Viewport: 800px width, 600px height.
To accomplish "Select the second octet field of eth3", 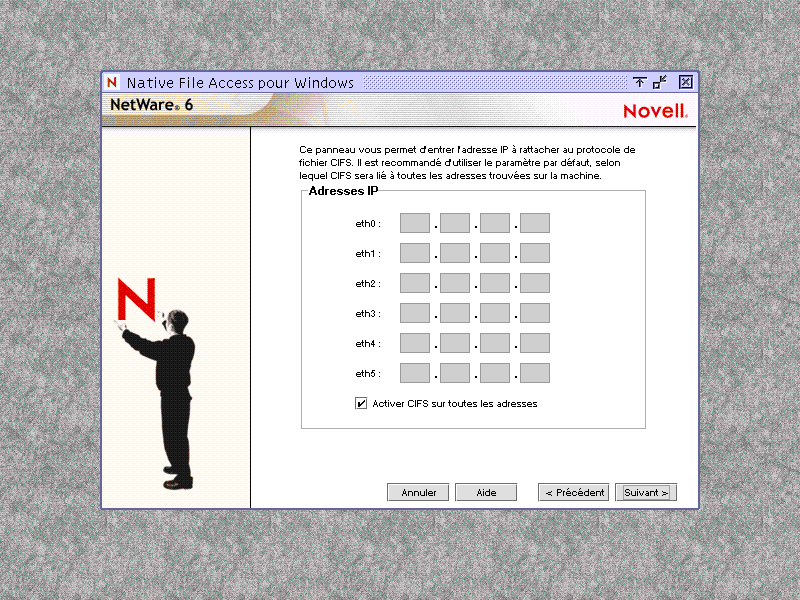I will click(x=455, y=313).
